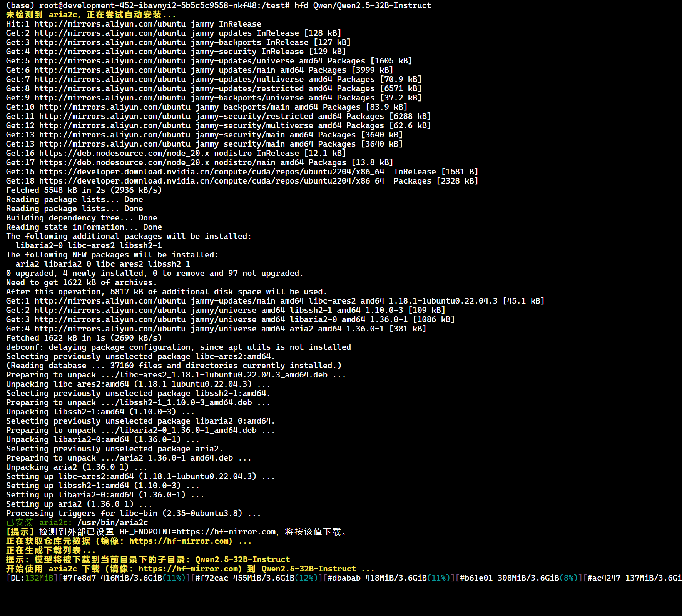This screenshot has height=616, width=682.
Task: Select the 'Processing triggers for libc-bin' line
Action: [133, 513]
